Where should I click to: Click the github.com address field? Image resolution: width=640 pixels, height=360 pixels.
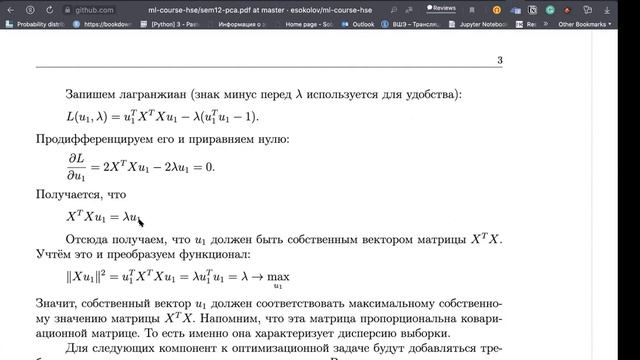pos(94,10)
